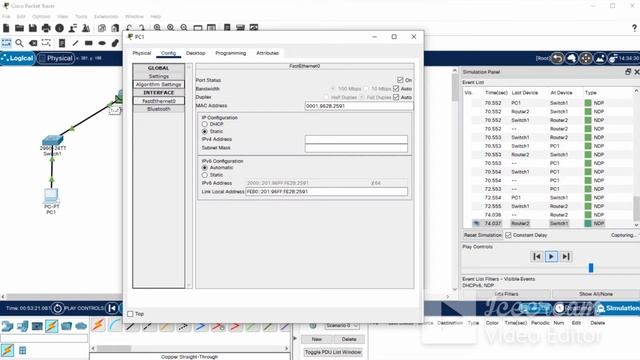Click the Switch1 device icon on the workspace
Image resolution: width=640 pixels, height=360 pixels.
tap(52, 141)
